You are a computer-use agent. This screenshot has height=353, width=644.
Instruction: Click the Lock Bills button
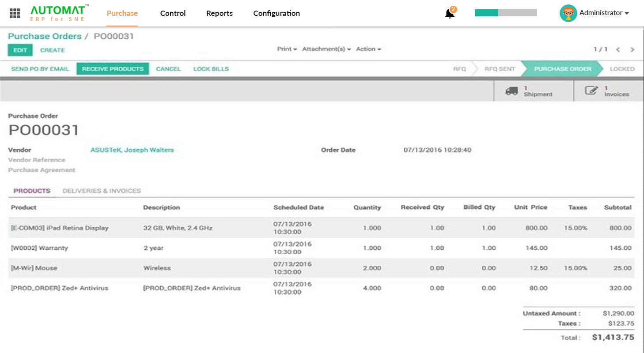pyautogui.click(x=211, y=69)
